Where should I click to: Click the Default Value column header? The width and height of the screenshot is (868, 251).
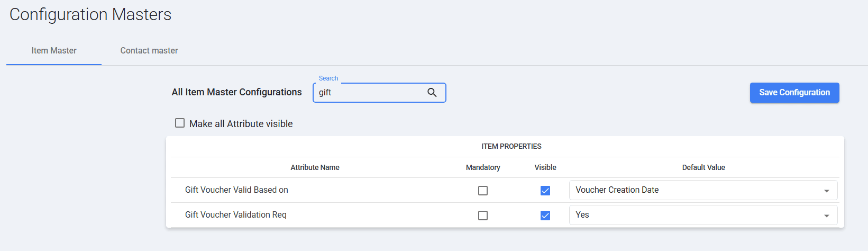tap(703, 167)
